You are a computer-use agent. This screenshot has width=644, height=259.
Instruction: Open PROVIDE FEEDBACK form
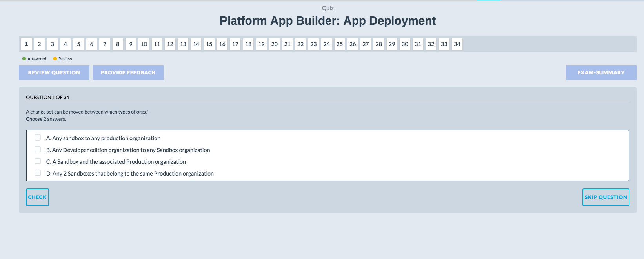point(128,72)
